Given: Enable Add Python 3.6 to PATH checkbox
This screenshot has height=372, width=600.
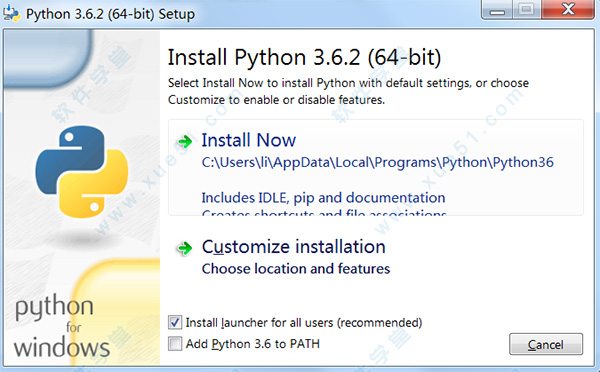Looking at the screenshot, I should pyautogui.click(x=175, y=343).
